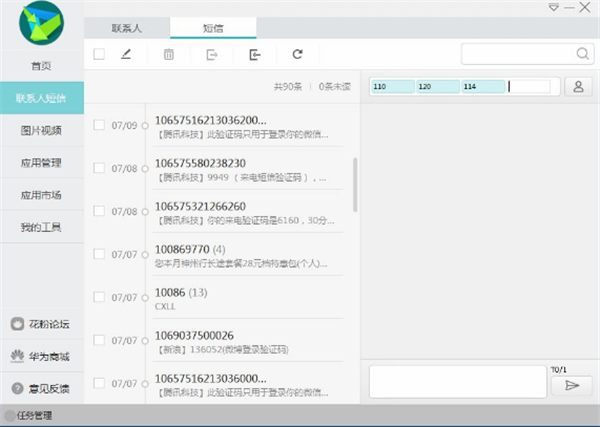Check the box for 10086 message
This screenshot has width=600, height=427.
[x=99, y=297]
